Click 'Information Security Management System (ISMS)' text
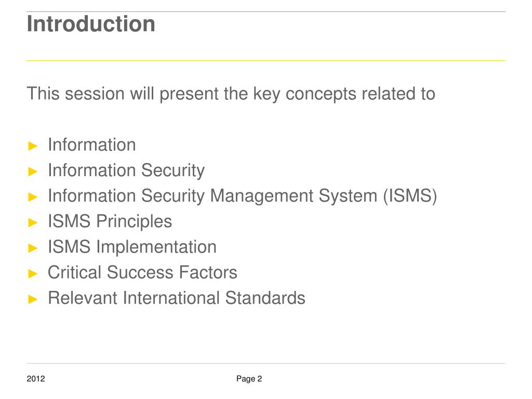Viewport: 532px width, 399px height. pyautogui.click(x=242, y=196)
